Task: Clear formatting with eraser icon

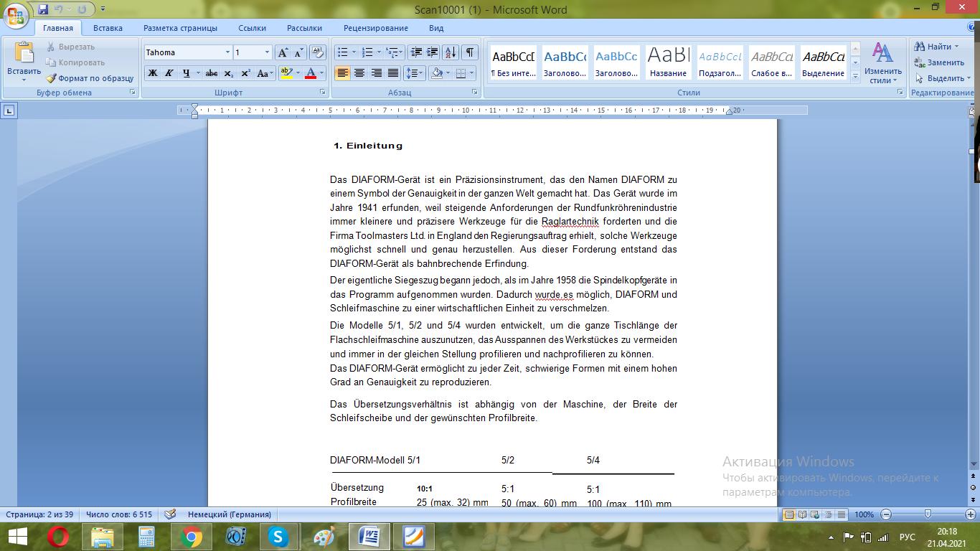Action: (x=318, y=52)
